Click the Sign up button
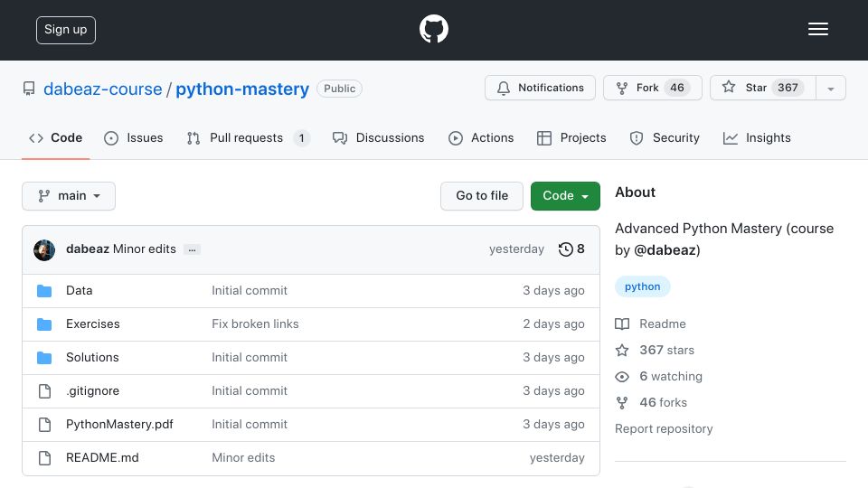This screenshot has width=868, height=488. [x=66, y=30]
